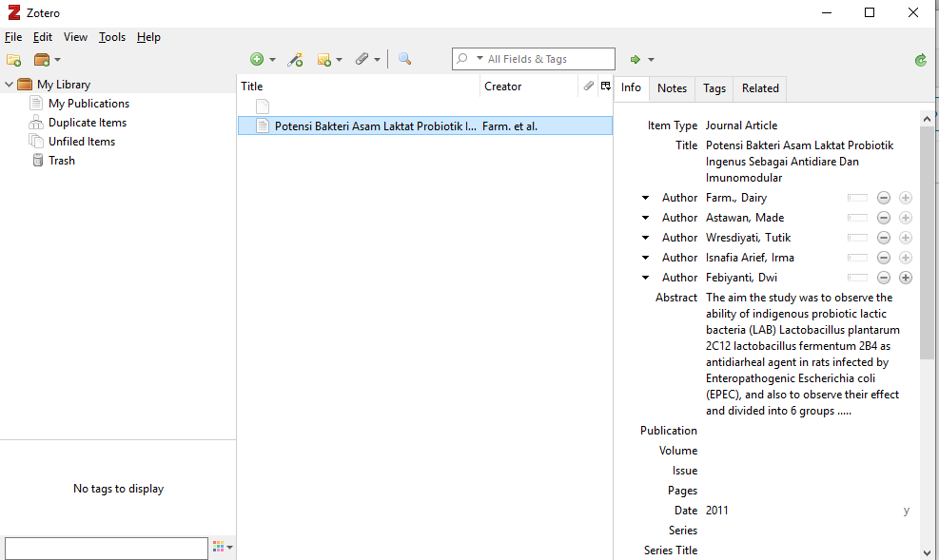
Task: Click the green Locate arrow icon
Action: coord(636,60)
